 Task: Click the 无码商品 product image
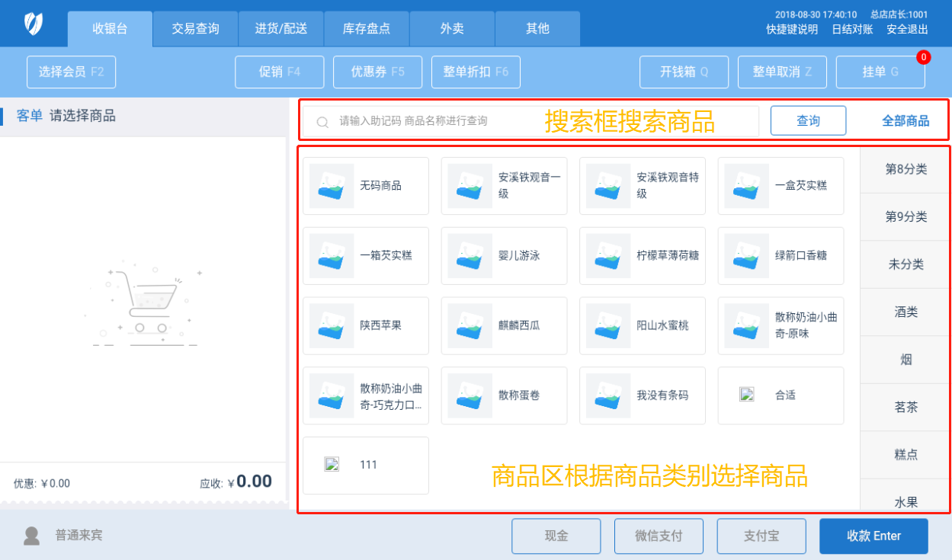pyautogui.click(x=332, y=186)
